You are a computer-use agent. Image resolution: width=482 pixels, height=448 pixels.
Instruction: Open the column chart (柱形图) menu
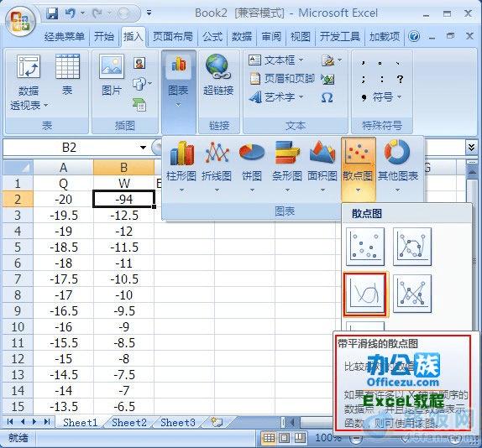point(181,166)
